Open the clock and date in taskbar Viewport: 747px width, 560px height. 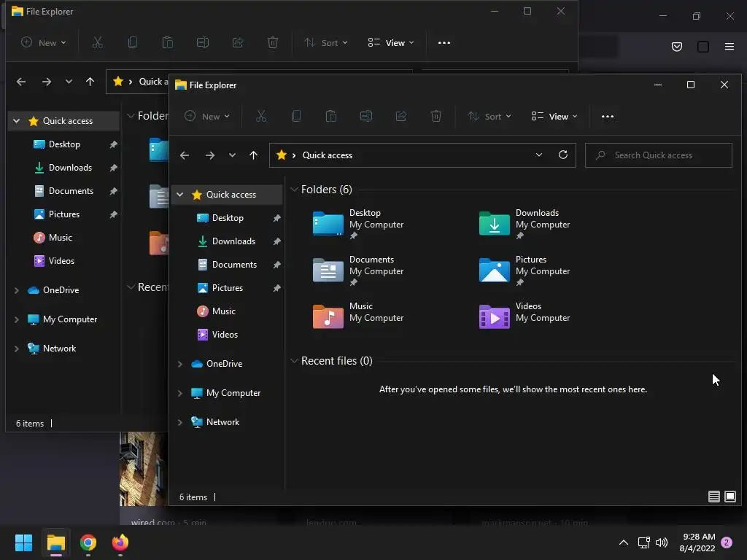[697, 542]
